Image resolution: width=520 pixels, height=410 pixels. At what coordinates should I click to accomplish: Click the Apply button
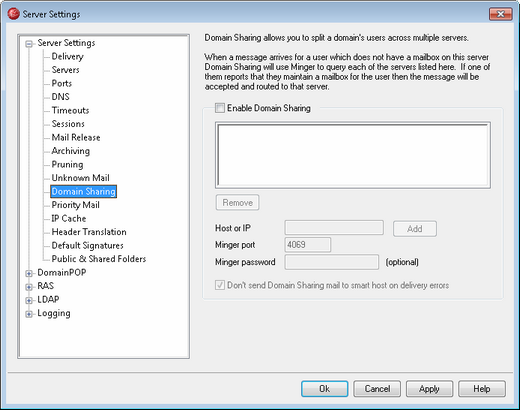click(x=429, y=389)
